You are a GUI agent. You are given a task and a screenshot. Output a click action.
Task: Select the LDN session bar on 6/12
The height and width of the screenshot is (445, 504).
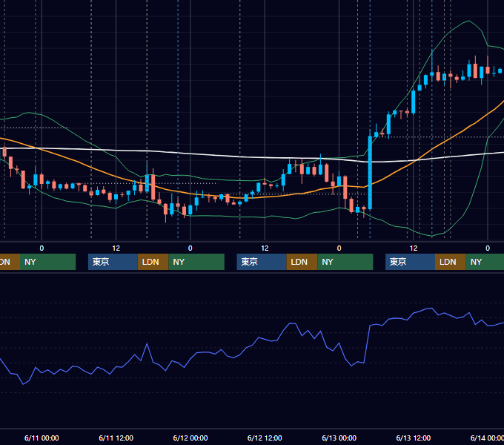click(302, 262)
